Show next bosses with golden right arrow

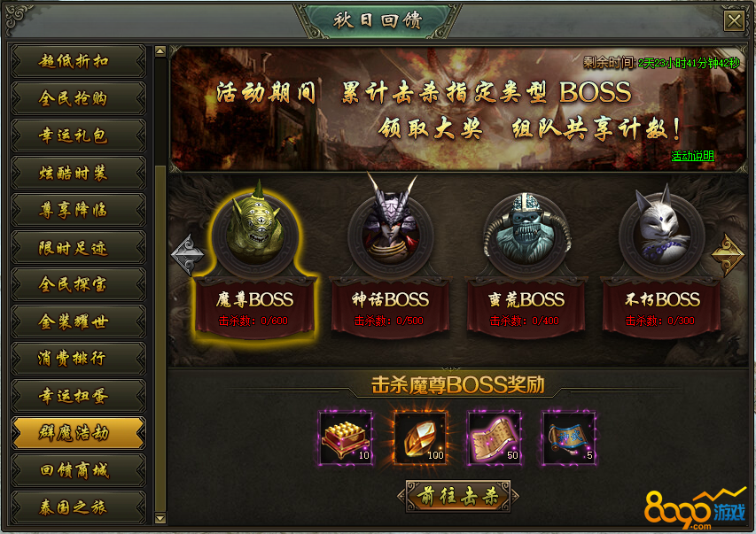728,255
